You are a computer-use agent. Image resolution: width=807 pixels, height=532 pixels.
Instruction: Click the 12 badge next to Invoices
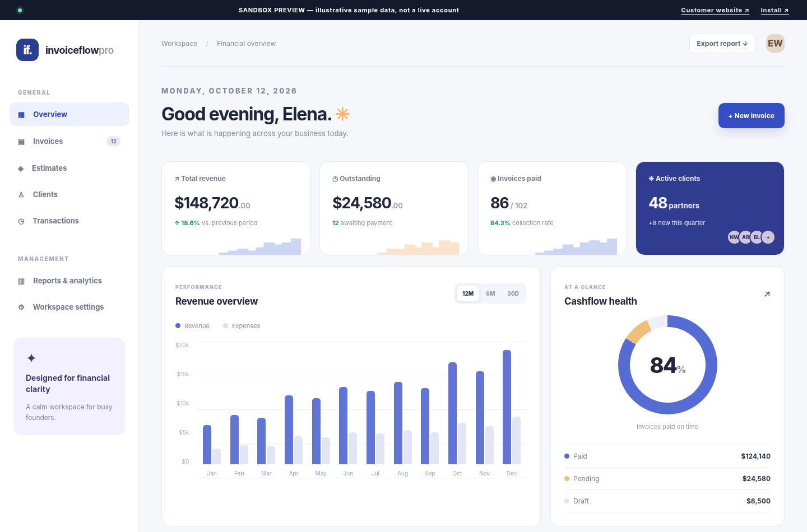[x=113, y=141]
